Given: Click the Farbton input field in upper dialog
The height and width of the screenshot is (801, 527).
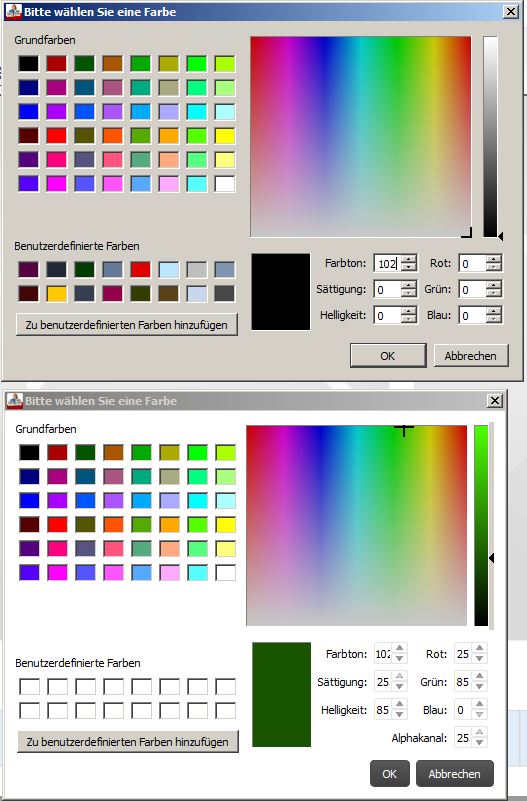Looking at the screenshot, I should click(387, 264).
